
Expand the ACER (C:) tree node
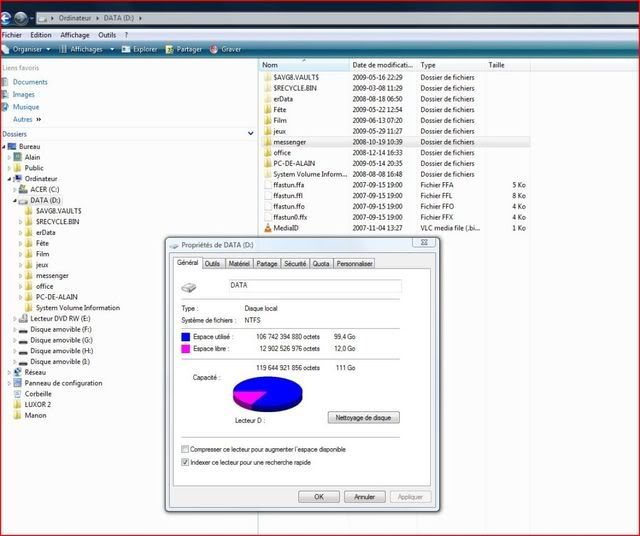coord(15,189)
